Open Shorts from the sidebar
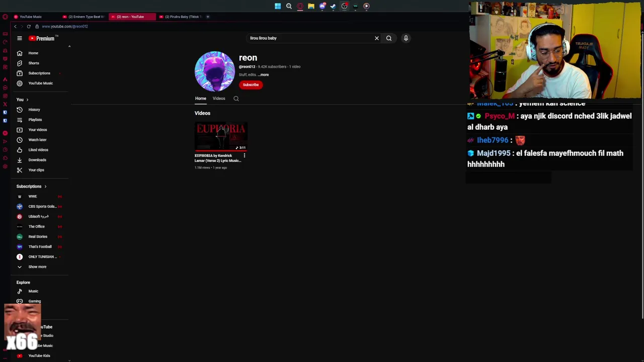644x362 pixels. pos(33,63)
